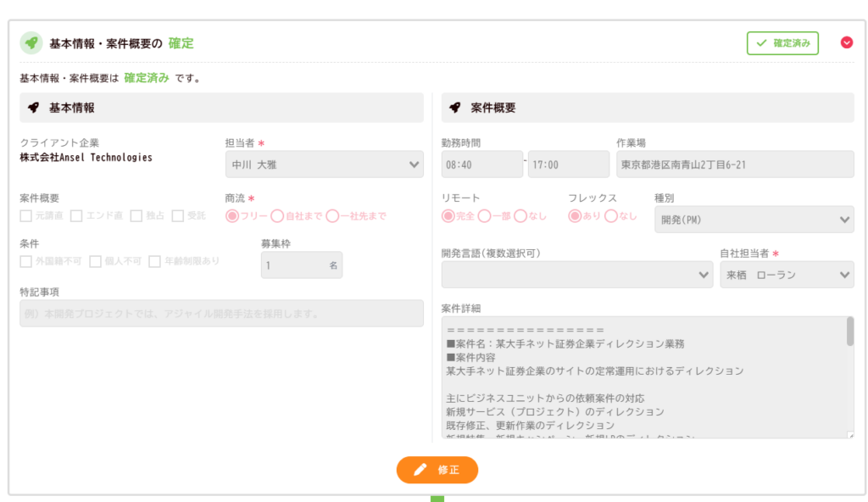
Task: Select the 自社まで radio option
Action: click(277, 215)
